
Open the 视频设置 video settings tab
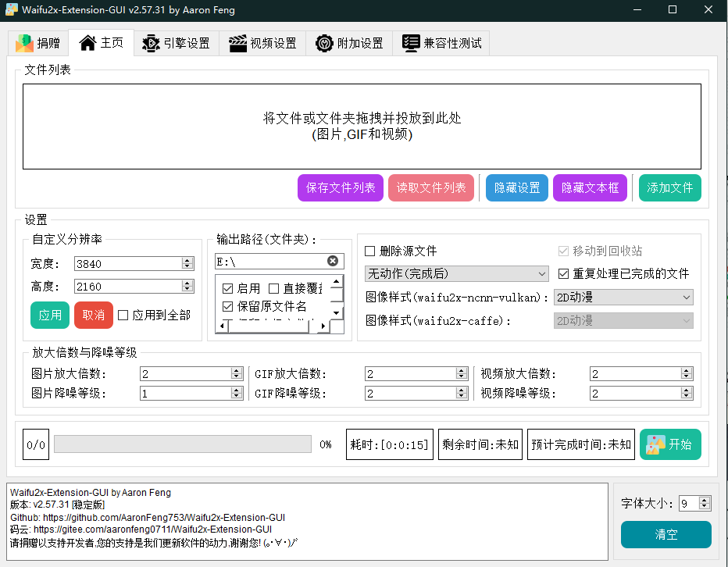tap(262, 43)
